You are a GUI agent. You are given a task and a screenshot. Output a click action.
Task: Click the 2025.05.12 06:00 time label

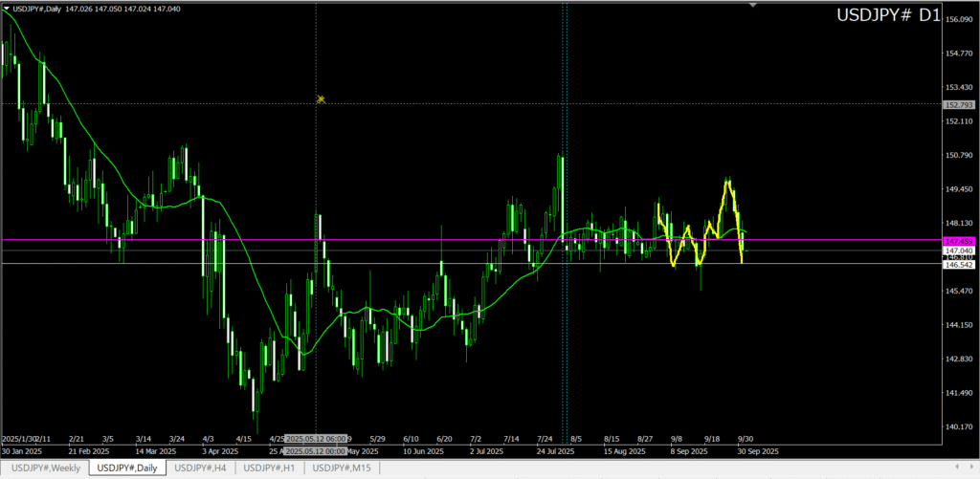coord(317,440)
